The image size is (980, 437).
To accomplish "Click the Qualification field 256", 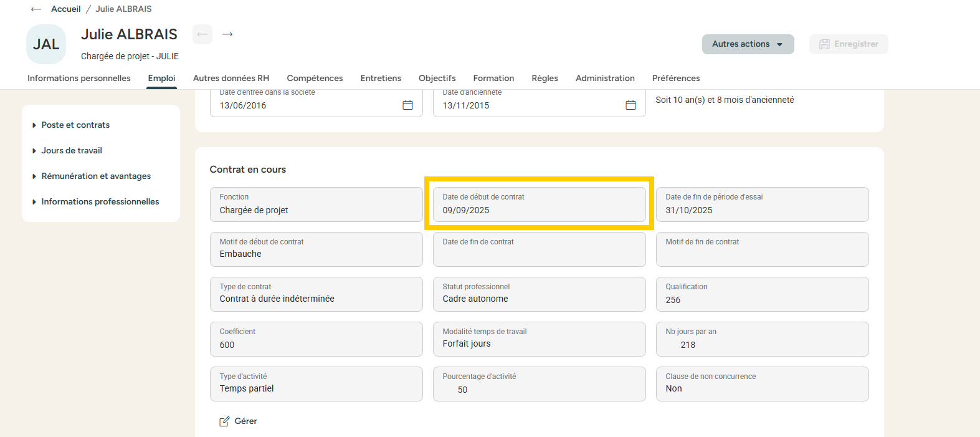I will (x=763, y=294).
